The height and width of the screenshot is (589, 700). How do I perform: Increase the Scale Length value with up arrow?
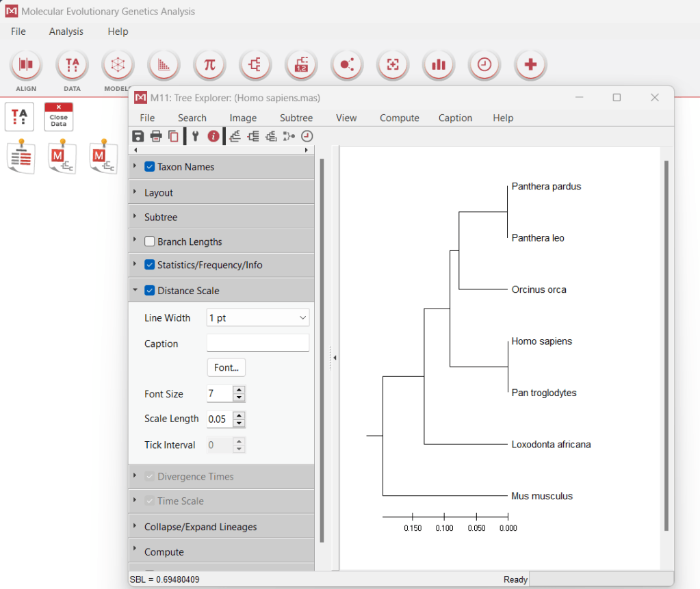point(239,415)
